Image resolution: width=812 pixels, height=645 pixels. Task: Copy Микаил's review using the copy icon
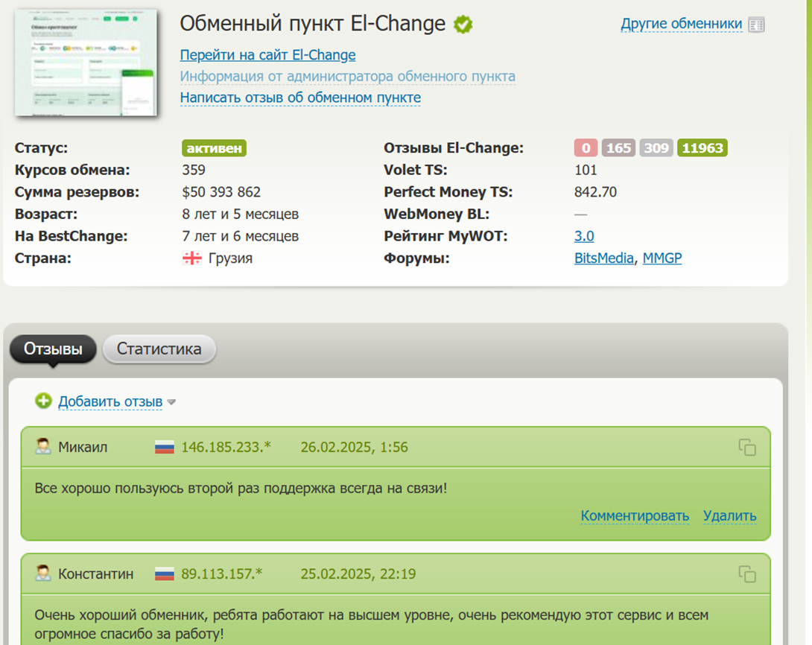[x=747, y=448]
